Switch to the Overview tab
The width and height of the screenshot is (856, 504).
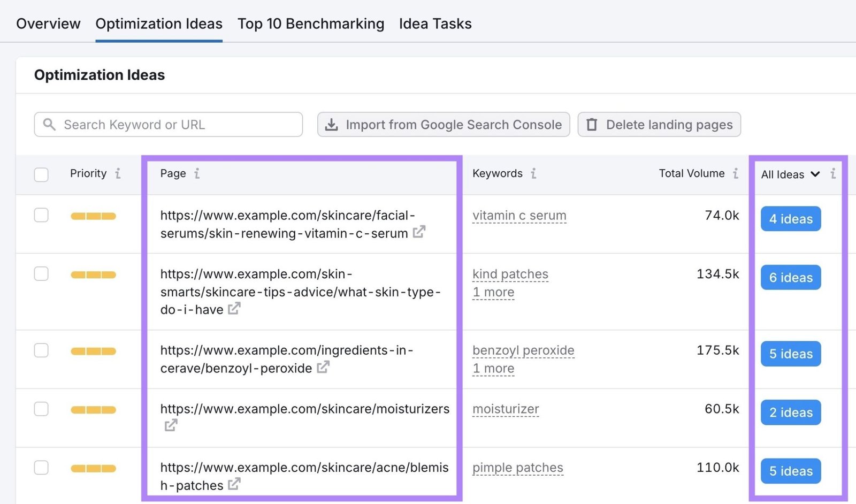point(48,24)
